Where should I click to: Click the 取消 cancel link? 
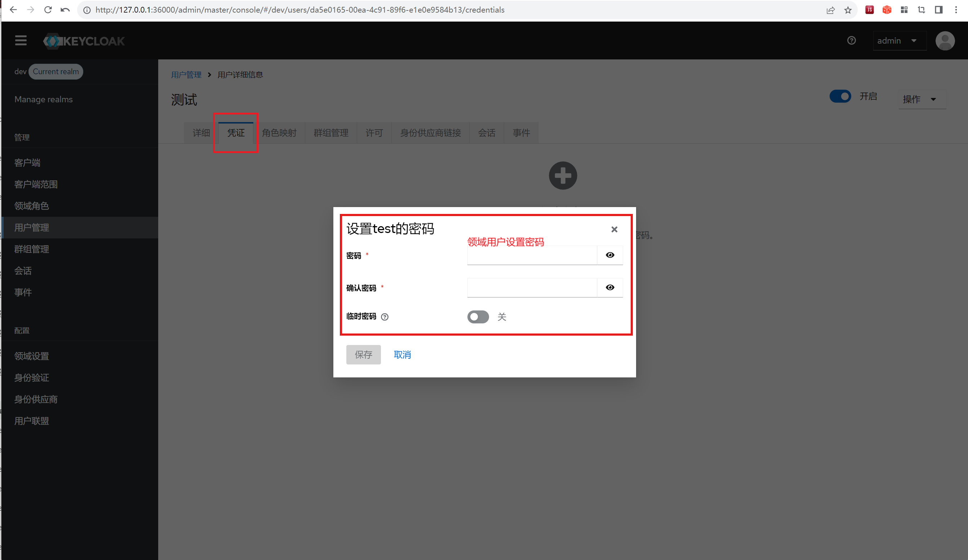402,355
